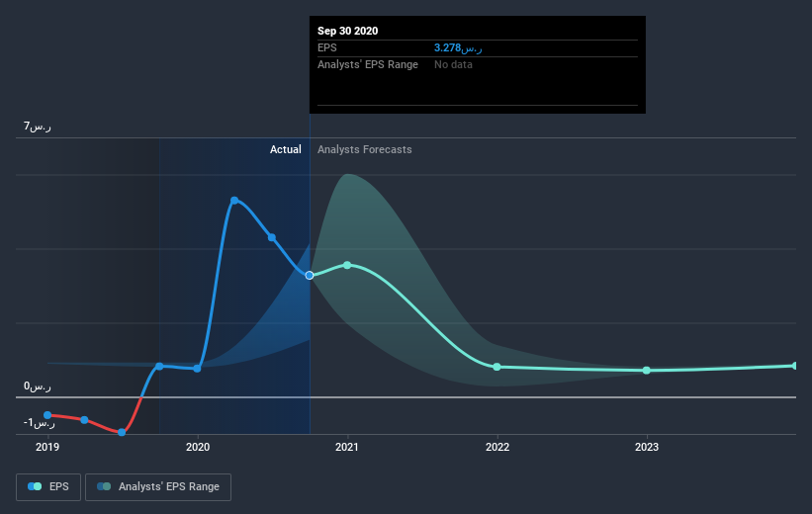
Task: Click the Analysts' EPS Range label in the tooltip
Action: click(368, 64)
